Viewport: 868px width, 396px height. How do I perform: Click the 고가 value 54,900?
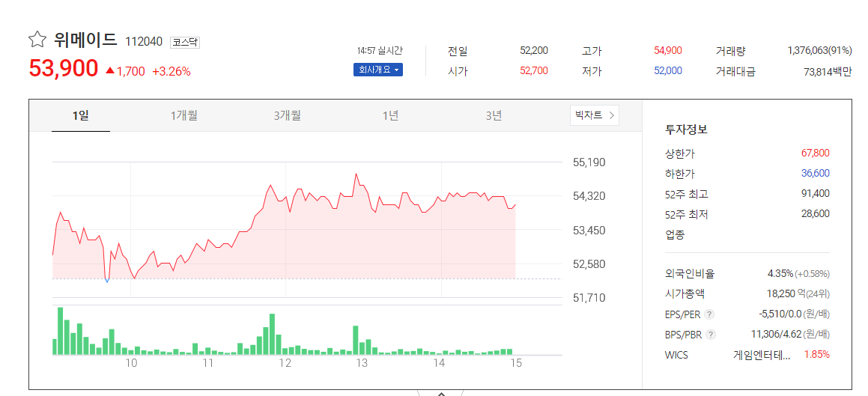click(668, 50)
